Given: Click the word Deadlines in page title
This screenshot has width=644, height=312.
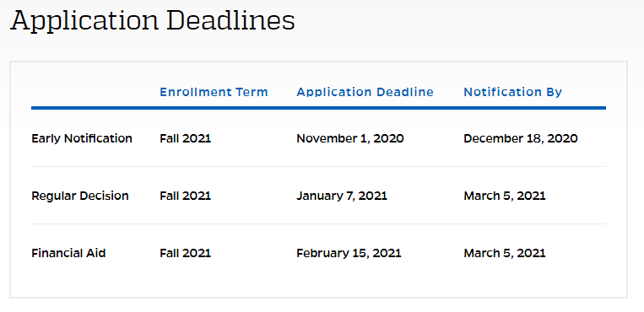Looking at the screenshot, I should coord(230,20).
